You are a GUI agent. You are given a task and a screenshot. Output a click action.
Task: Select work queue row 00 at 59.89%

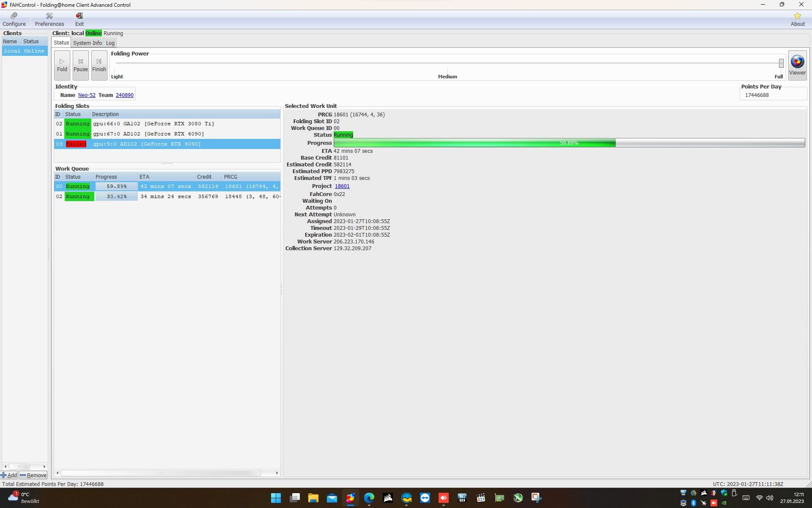click(167, 186)
